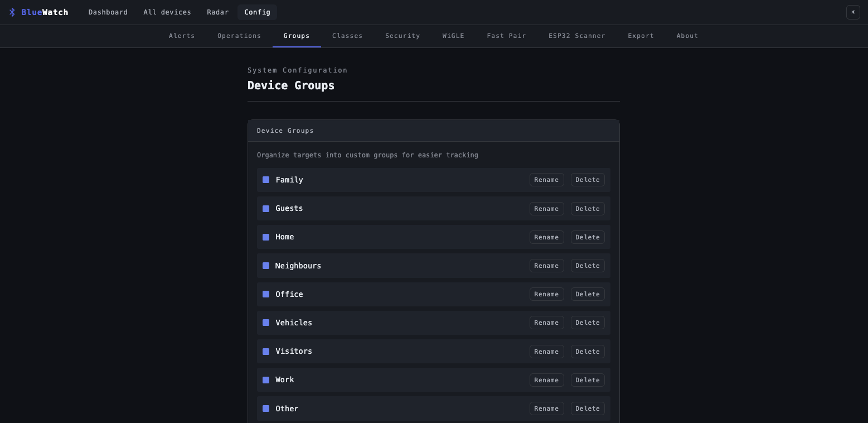Screen dimensions: 868x423
Task: Rename the Family group
Action: point(546,180)
